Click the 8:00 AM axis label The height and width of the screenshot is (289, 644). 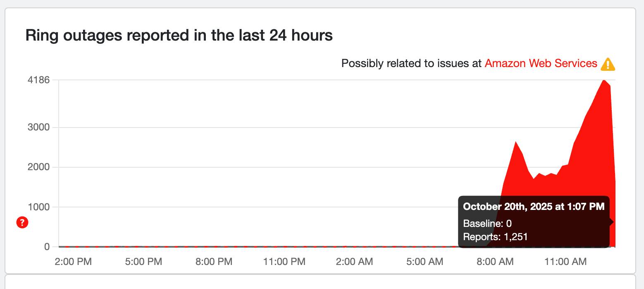tap(495, 262)
